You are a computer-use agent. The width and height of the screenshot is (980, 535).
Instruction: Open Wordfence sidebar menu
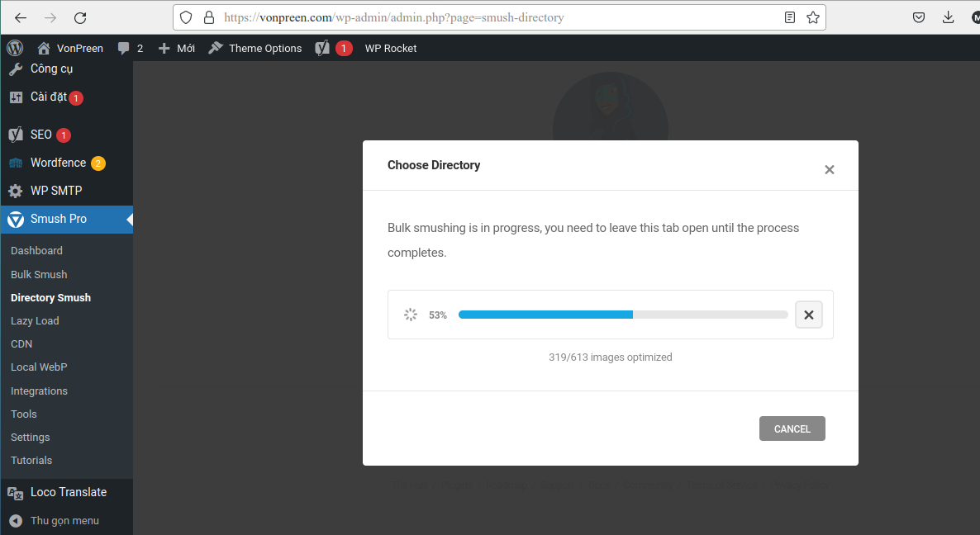pos(58,163)
